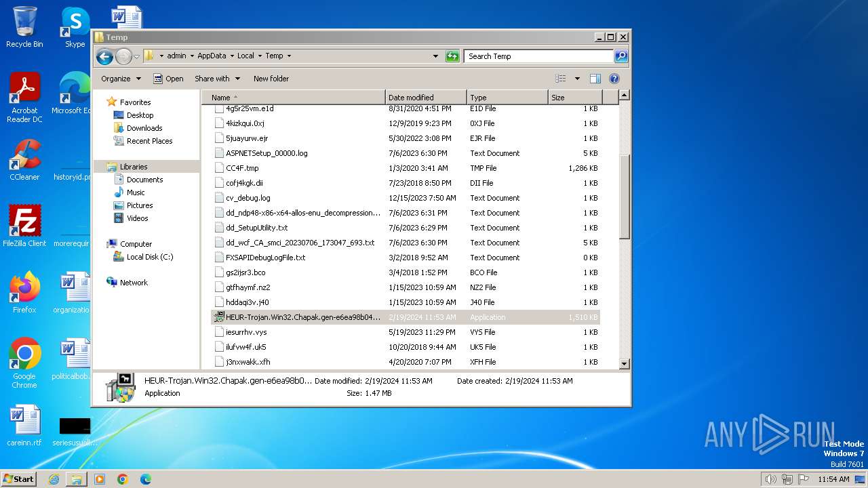Click Acrobat Reader DC desktop icon
The width and height of the screenshot is (868, 488).
(24, 98)
